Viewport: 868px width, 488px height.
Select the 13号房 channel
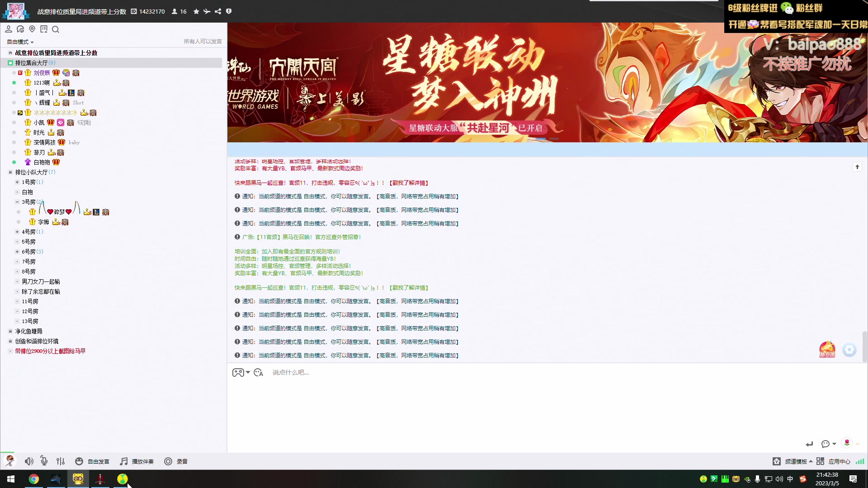pyautogui.click(x=30, y=321)
